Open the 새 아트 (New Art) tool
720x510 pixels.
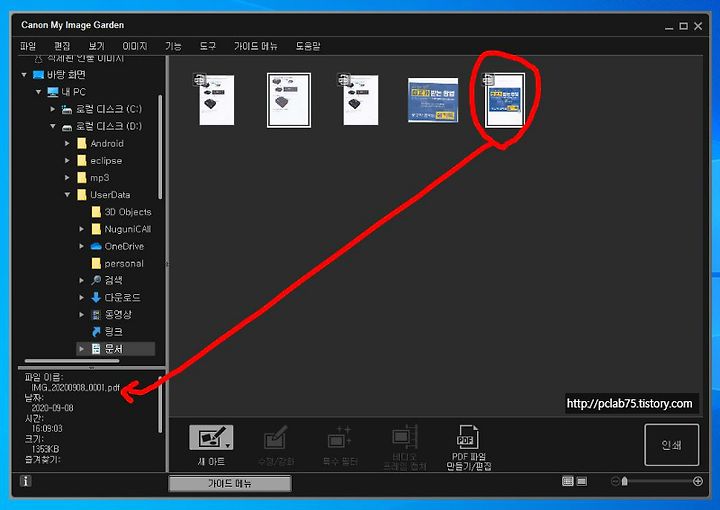(x=211, y=445)
